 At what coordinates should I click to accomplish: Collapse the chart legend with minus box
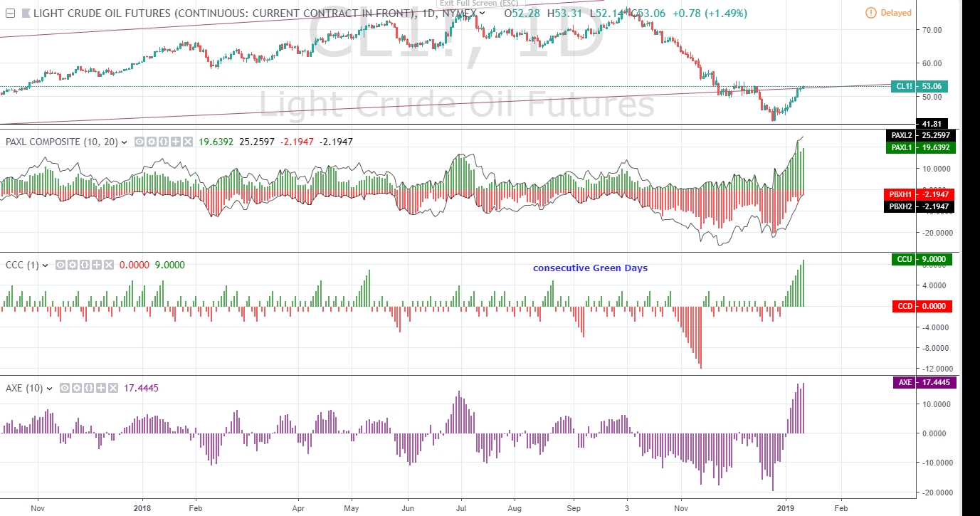(10, 13)
